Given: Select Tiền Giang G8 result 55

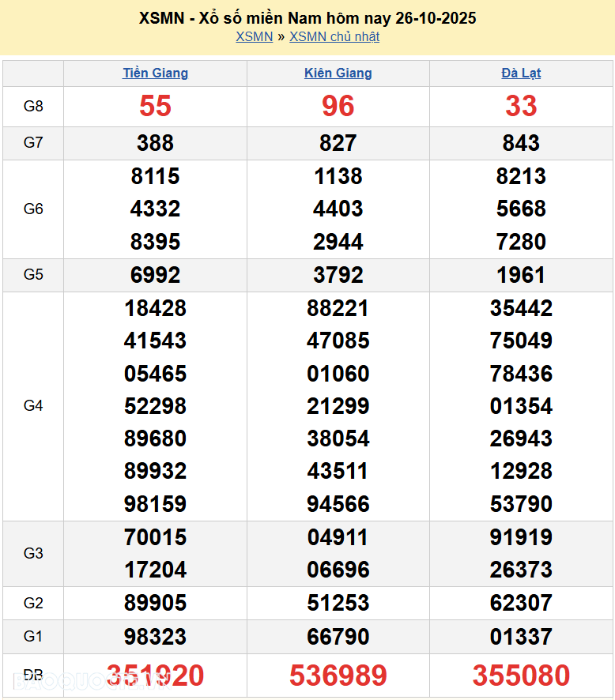Looking at the screenshot, I should [155, 106].
